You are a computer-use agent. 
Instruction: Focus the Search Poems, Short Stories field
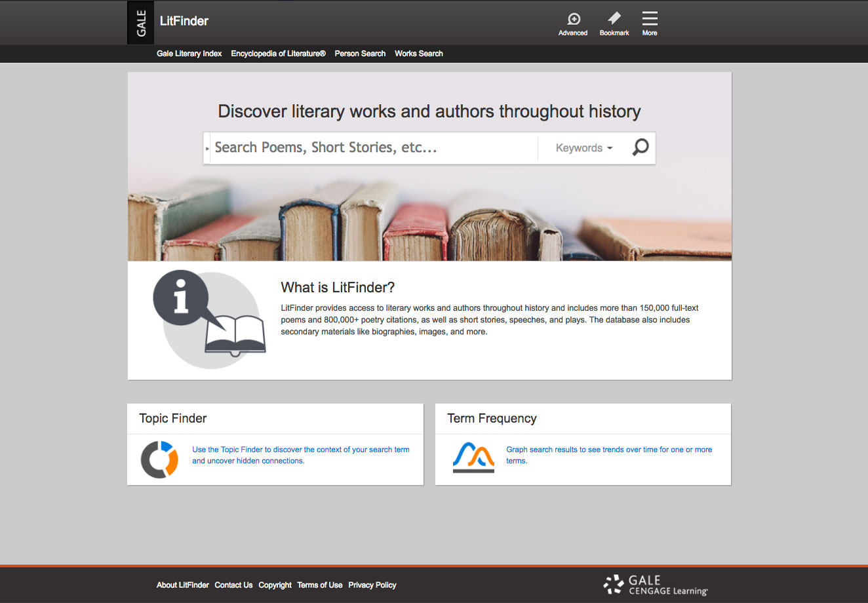coord(374,148)
